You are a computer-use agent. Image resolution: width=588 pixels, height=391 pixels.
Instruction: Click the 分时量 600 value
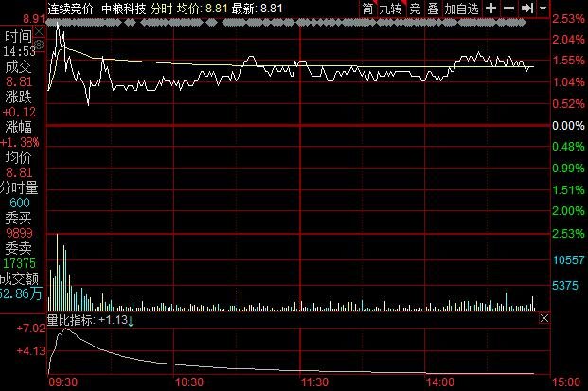click(x=20, y=203)
